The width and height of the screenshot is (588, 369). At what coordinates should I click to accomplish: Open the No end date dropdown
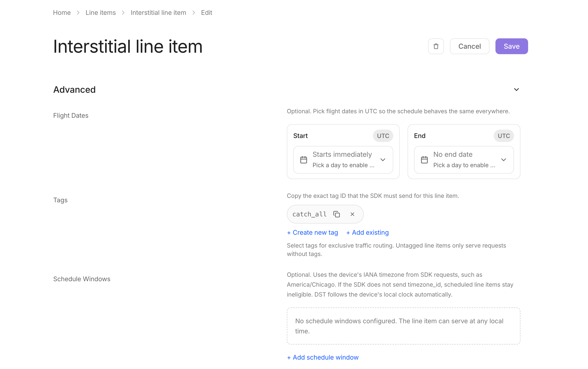pos(464,160)
